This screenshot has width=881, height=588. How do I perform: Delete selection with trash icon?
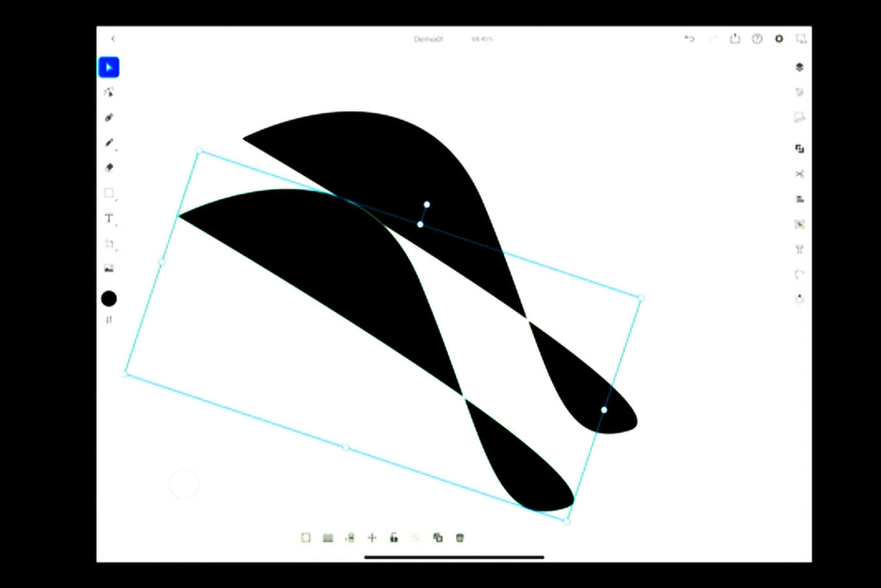point(460,538)
